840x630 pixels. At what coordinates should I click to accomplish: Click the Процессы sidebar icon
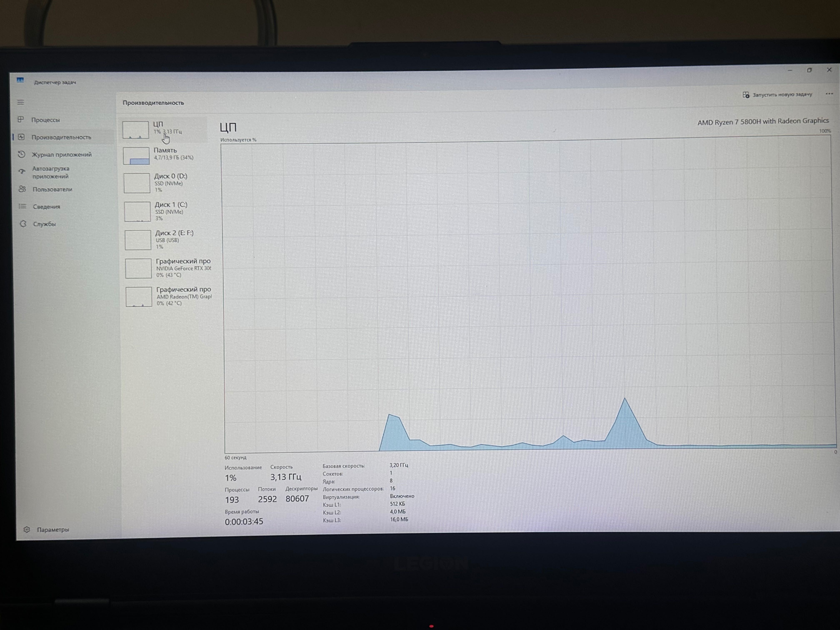click(x=21, y=120)
